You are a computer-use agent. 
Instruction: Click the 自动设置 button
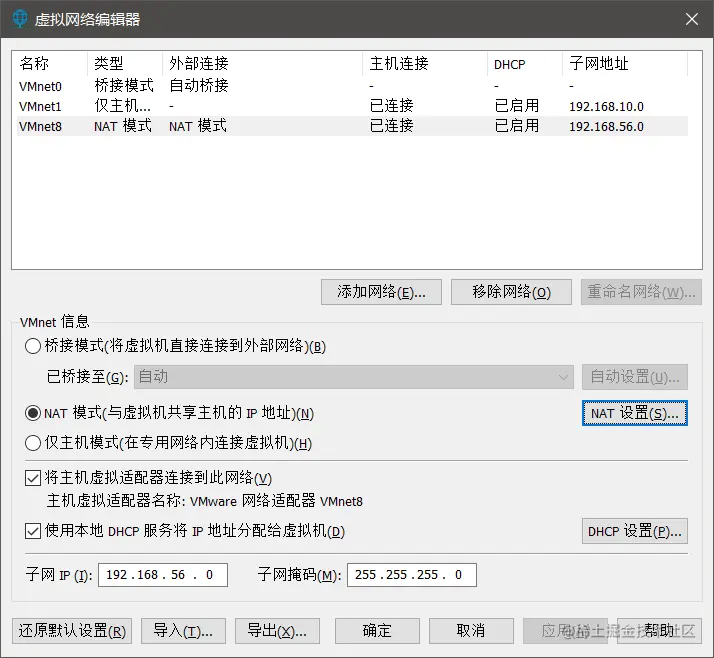click(635, 377)
